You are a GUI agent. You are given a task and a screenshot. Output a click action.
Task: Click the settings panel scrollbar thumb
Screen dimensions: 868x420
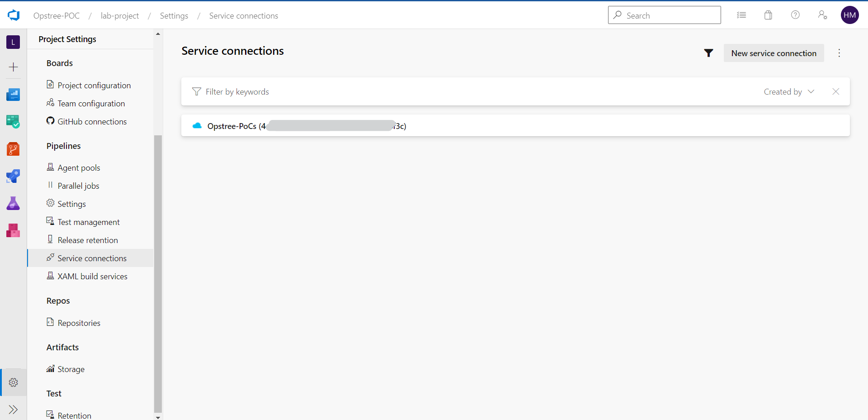click(x=158, y=274)
